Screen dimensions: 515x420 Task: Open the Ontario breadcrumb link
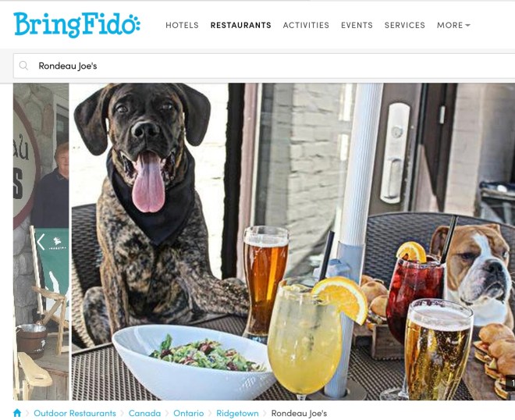[x=189, y=413]
